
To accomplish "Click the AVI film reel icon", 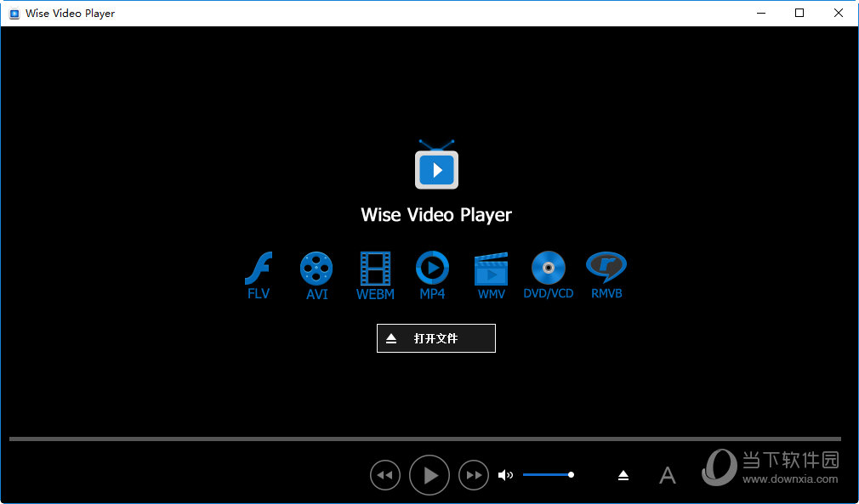I will pyautogui.click(x=316, y=276).
